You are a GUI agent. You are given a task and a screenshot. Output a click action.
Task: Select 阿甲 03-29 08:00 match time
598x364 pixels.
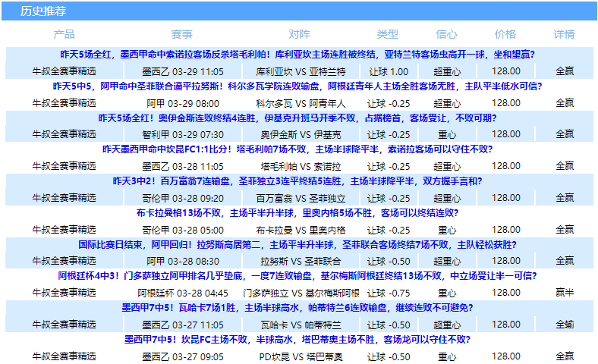[183, 103]
